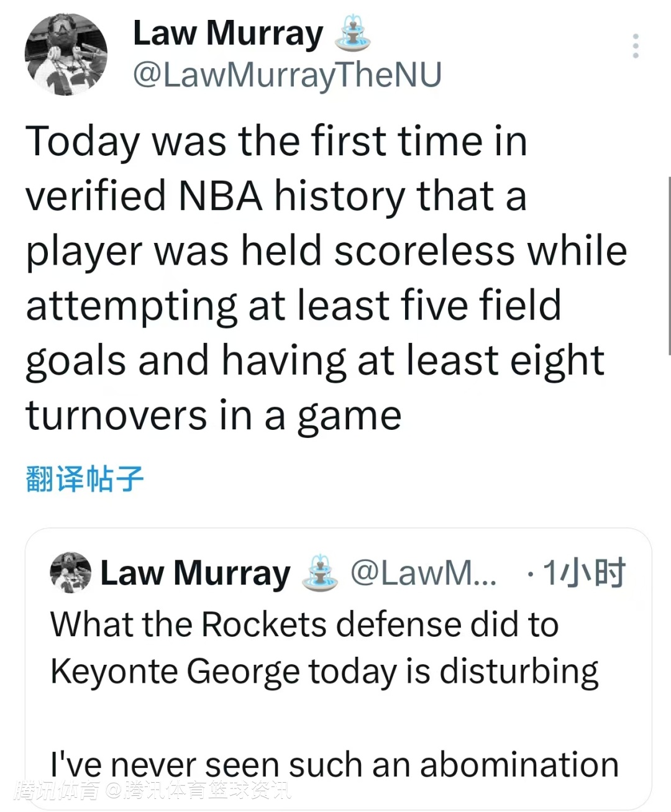Click the "I've never seen such an abomination" line
This screenshot has width=671, height=812.
pos(334,764)
